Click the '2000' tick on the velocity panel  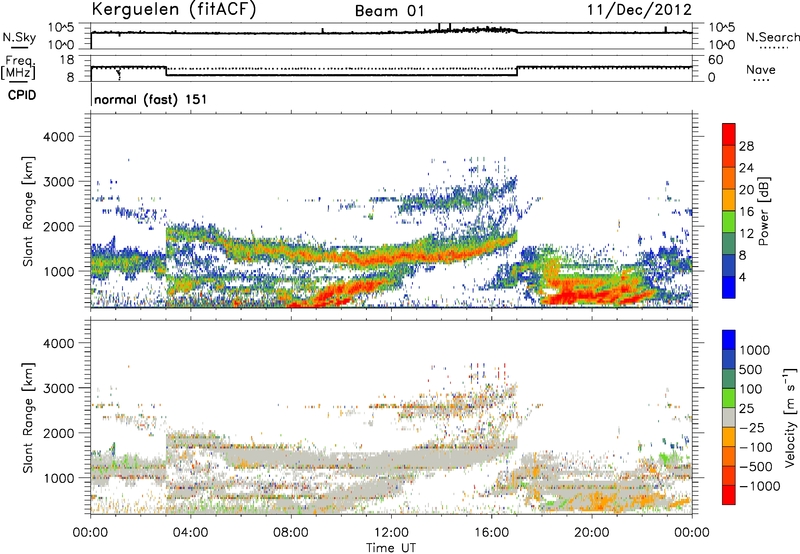58,433
